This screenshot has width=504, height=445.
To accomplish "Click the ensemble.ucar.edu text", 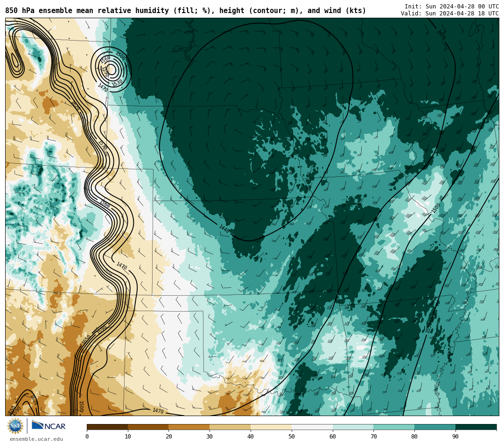I will [x=36, y=439].
